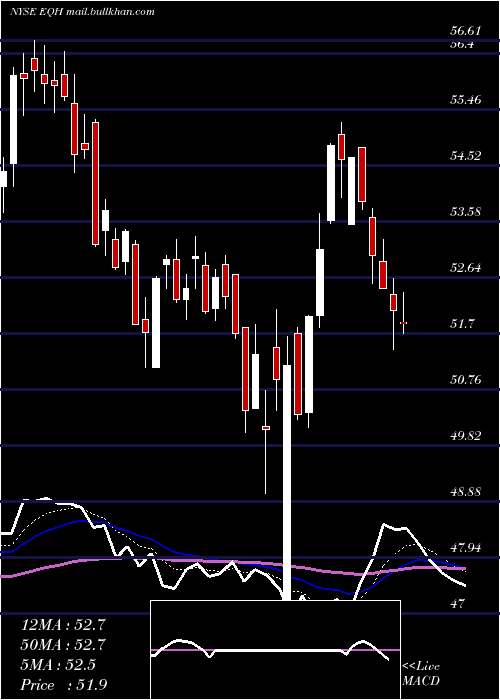
Task: Click the latest small red candlestick near 51.9
Action: [404, 322]
